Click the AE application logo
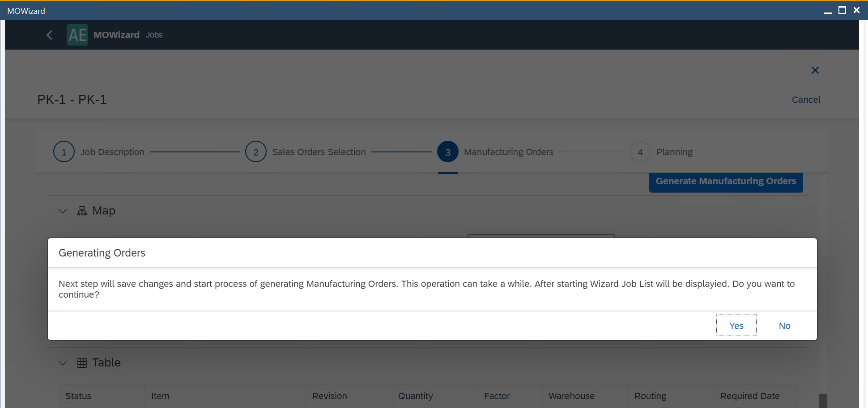The width and height of the screenshot is (868, 408). 77,35
